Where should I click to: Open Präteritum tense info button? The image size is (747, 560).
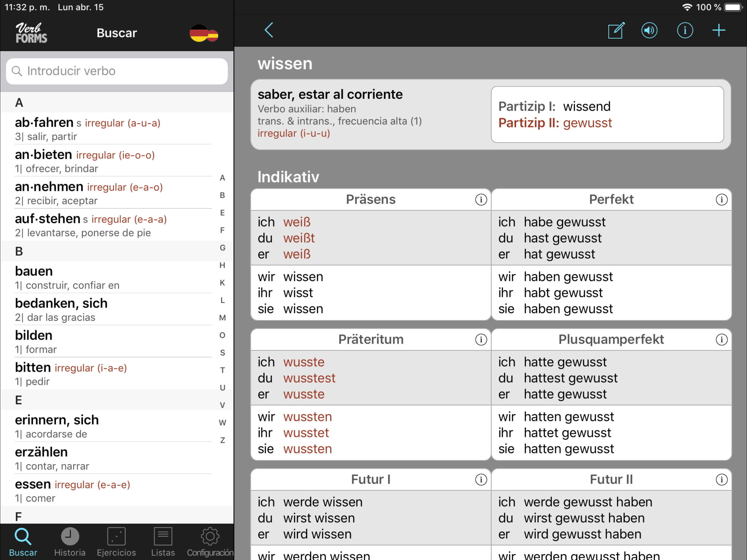pyautogui.click(x=481, y=339)
